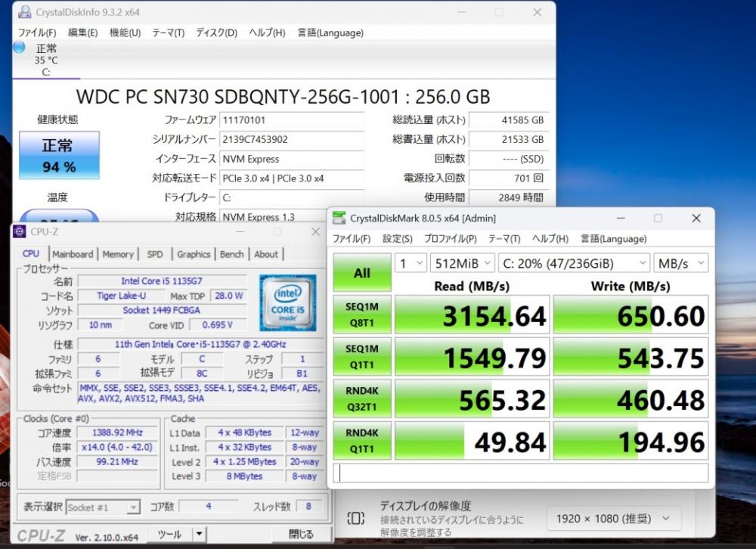Viewport: 756px width, 549px height.
Task: Click the 194.96 random write result
Action: [631, 440]
